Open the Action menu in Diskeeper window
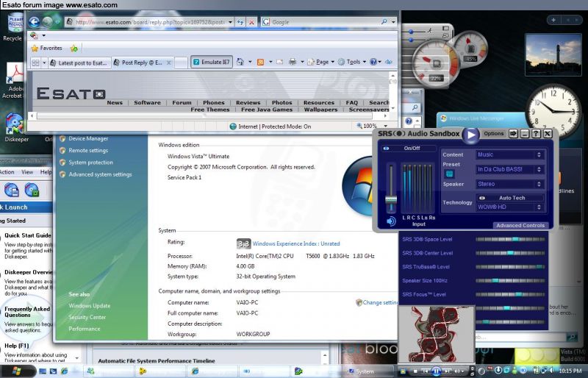This screenshot has height=378, width=588. pyautogui.click(x=7, y=172)
